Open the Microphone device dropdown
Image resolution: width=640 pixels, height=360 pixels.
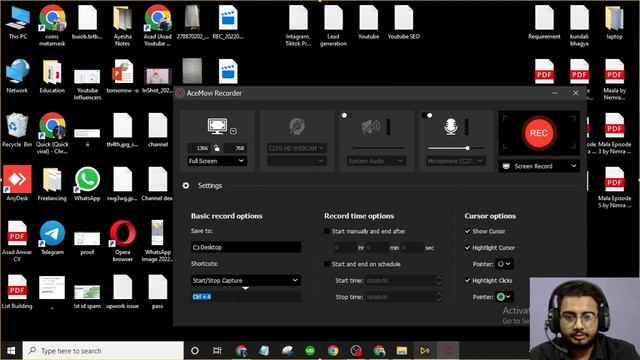point(456,161)
